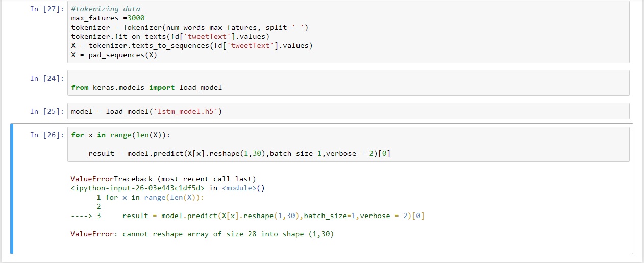644x263 pixels.
Task: Click the texts_to_sequences line
Action: click(x=192, y=45)
